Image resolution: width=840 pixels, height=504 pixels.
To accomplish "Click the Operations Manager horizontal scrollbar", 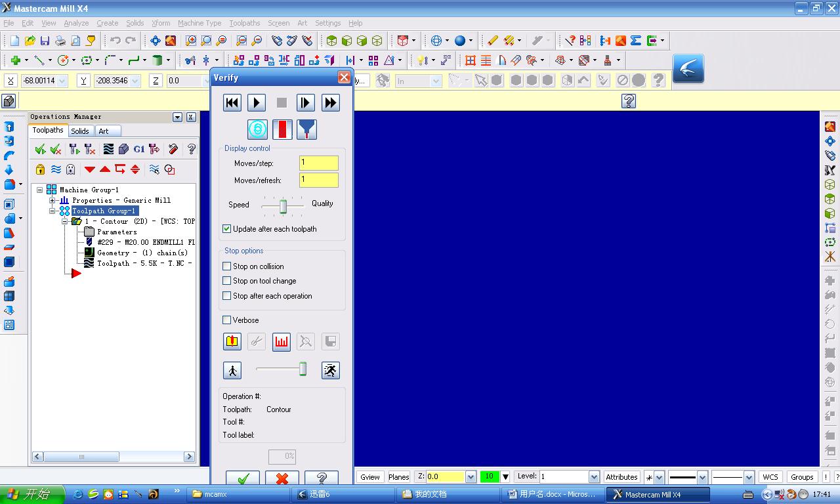I will (x=114, y=457).
